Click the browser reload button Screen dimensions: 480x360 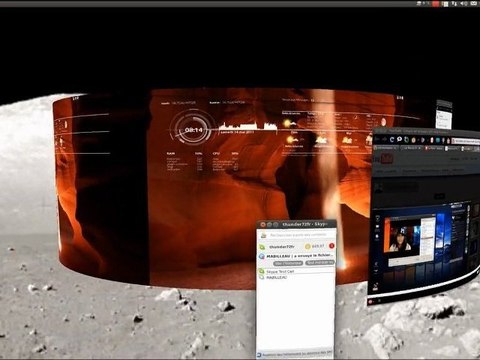click(x=392, y=140)
